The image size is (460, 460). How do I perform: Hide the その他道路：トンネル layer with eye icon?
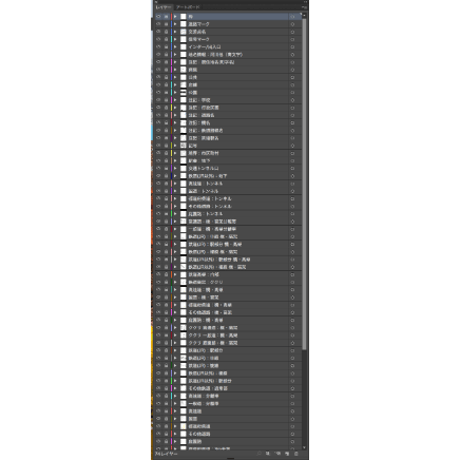click(158, 206)
